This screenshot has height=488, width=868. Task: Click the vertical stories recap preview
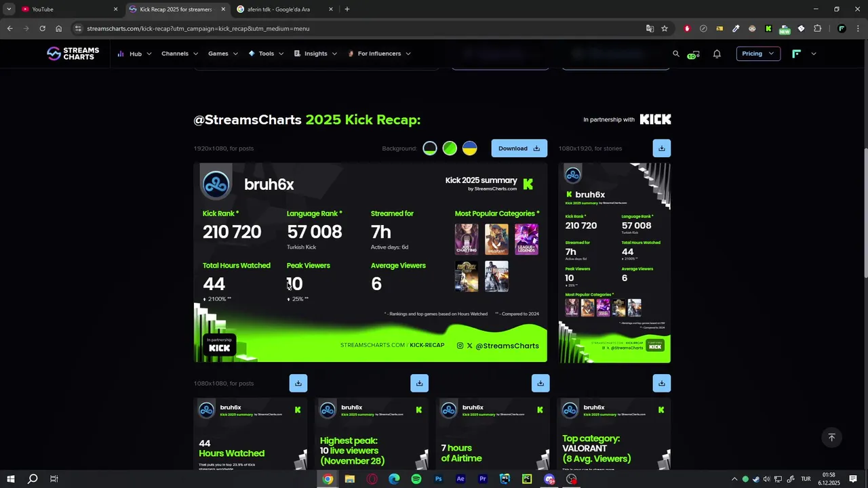[x=614, y=263]
